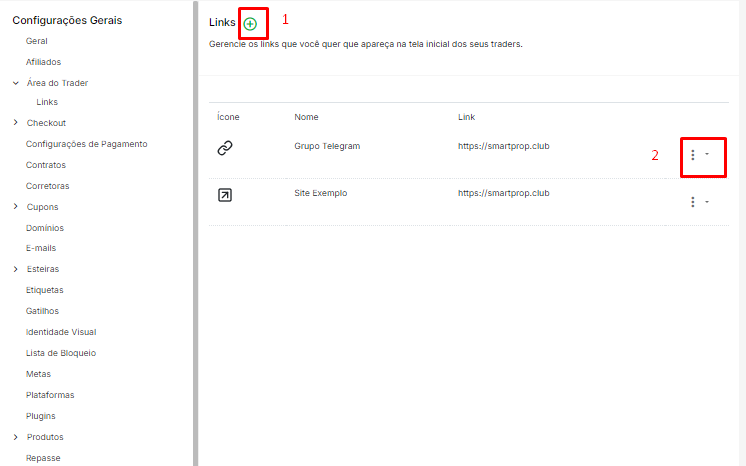The height and width of the screenshot is (466, 746).
Task: Open three-dot actions menu for Grupo Telegram
Action: pos(693,155)
